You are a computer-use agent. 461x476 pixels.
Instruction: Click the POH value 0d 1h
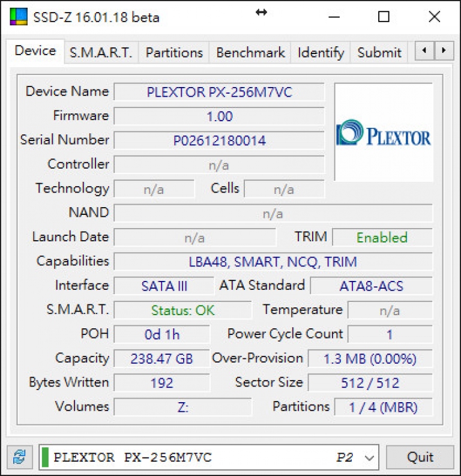coord(161,335)
